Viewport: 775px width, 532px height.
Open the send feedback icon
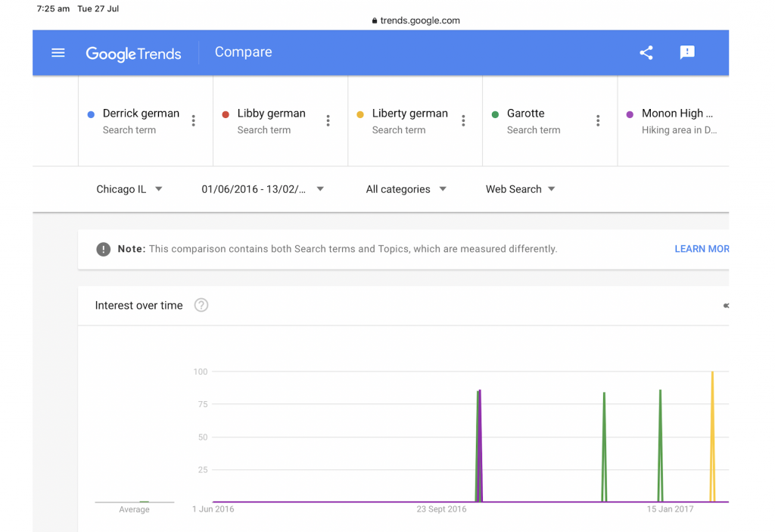pyautogui.click(x=687, y=53)
